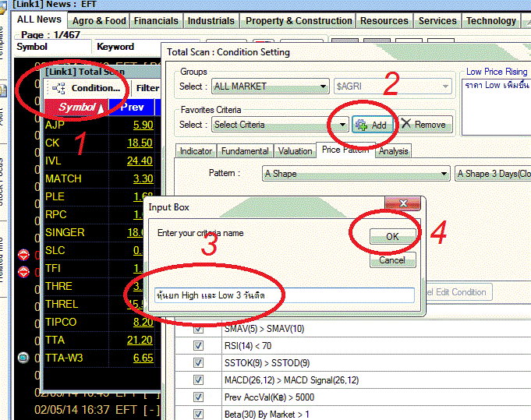
Task: Click Prev price 24.40 for IVL
Action: tap(140, 161)
